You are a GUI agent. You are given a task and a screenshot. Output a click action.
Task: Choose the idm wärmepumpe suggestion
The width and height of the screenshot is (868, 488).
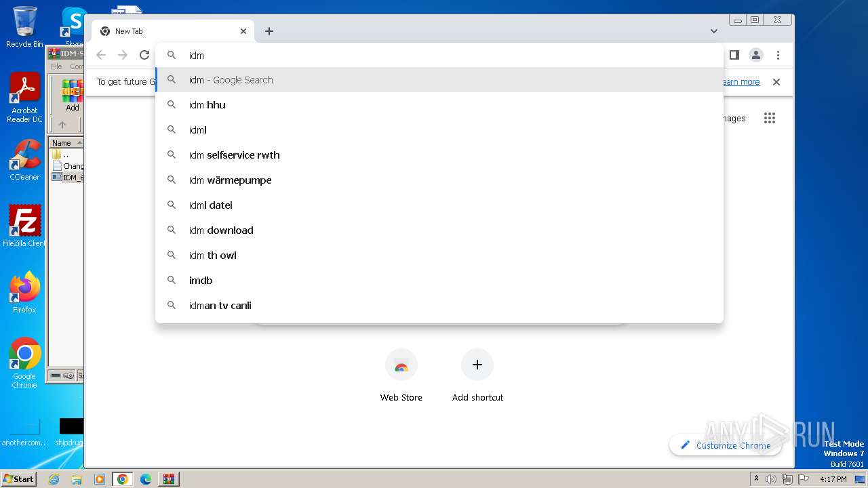pos(439,180)
